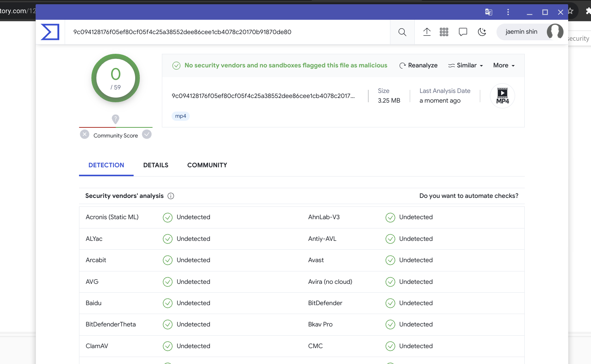Viewport: 591px width, 364px height.
Task: Click BitDefender undetected check icon
Action: tap(390, 303)
